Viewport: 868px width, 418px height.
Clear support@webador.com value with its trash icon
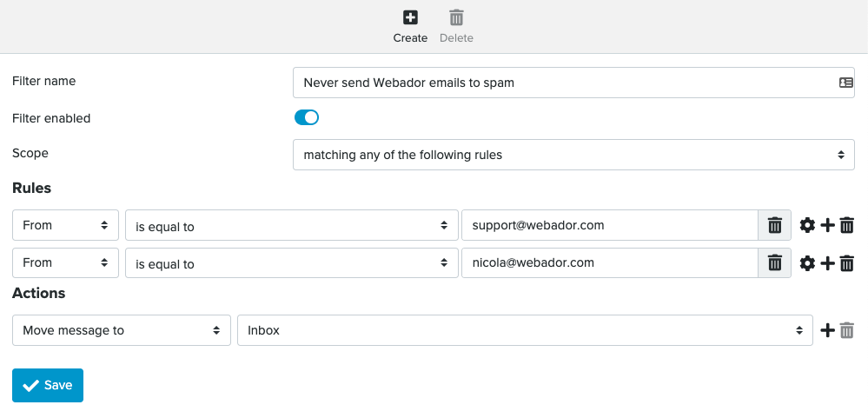(x=774, y=225)
